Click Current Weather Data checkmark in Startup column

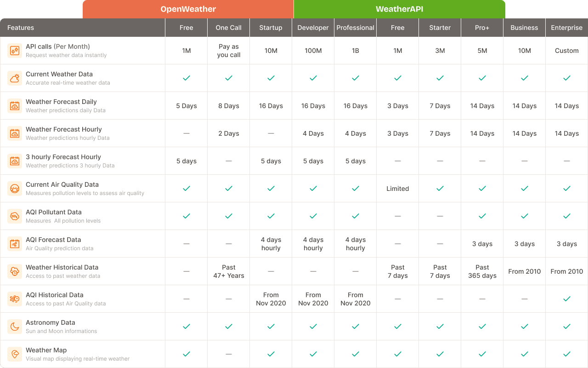point(271,78)
